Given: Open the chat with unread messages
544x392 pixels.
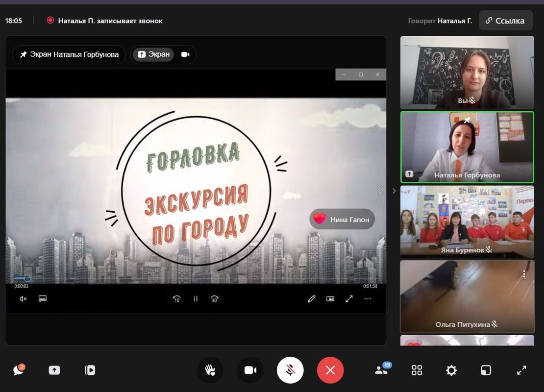Looking at the screenshot, I should point(19,370).
